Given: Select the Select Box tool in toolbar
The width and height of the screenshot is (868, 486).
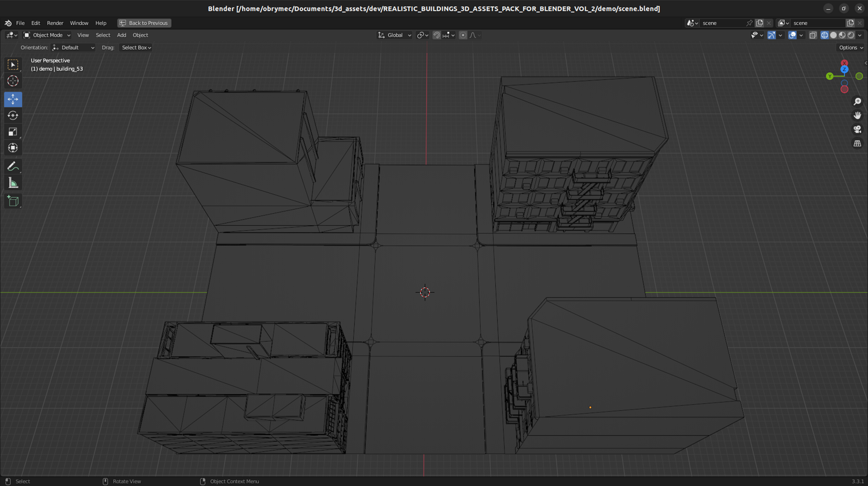Looking at the screenshot, I should pyautogui.click(x=13, y=65).
